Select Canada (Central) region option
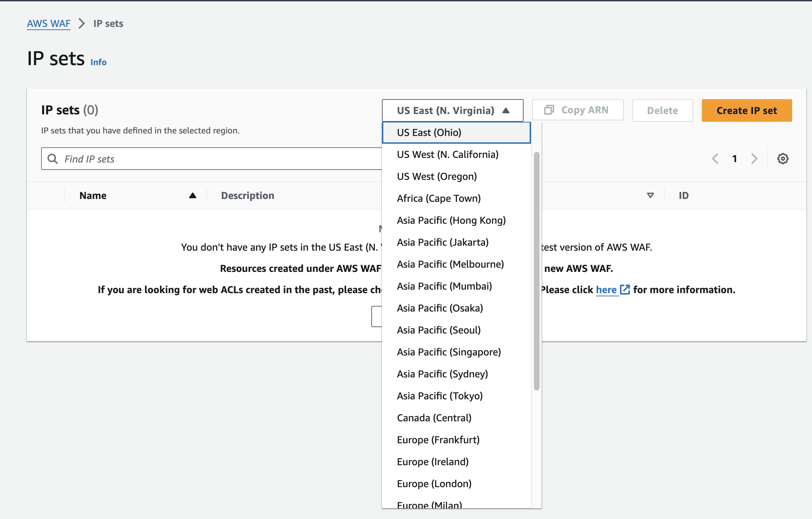This screenshot has height=519, width=812. click(434, 418)
